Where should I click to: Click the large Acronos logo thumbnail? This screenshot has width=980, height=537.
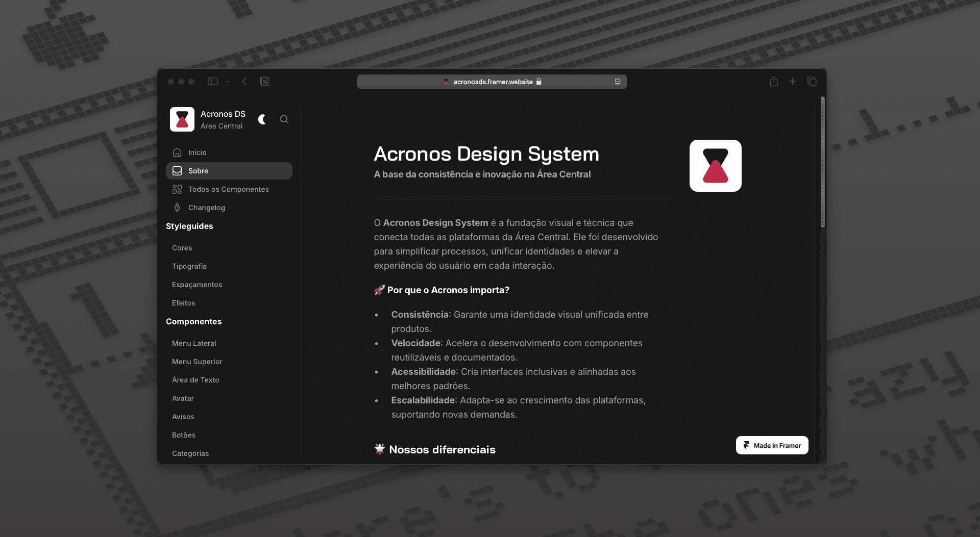click(716, 166)
